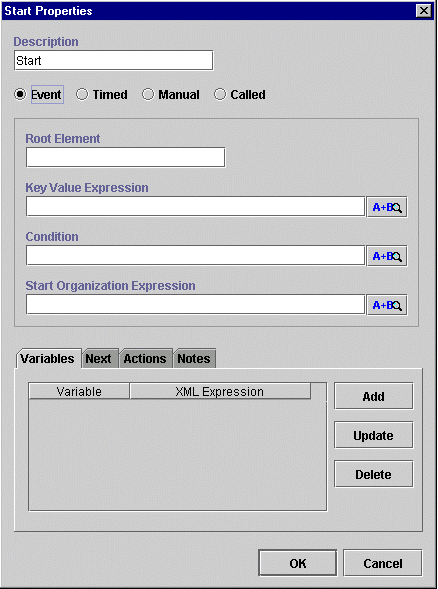Open expression builder for Key Value Expression

(387, 207)
